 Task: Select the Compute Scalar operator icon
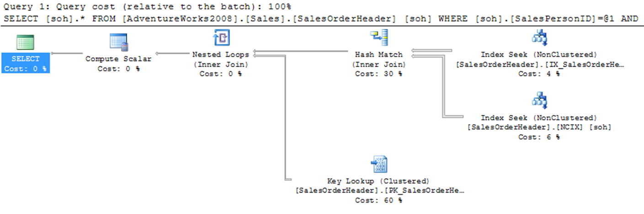118,42
